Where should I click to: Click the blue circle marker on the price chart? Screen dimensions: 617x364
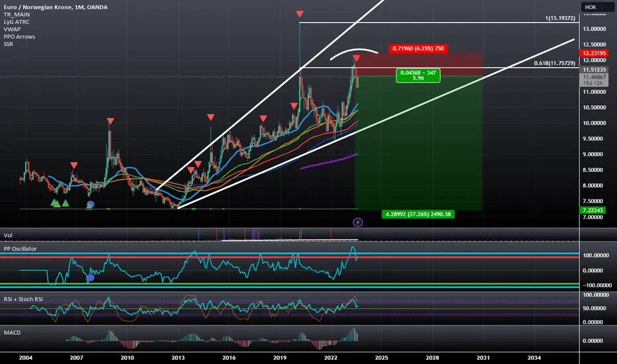(91, 205)
